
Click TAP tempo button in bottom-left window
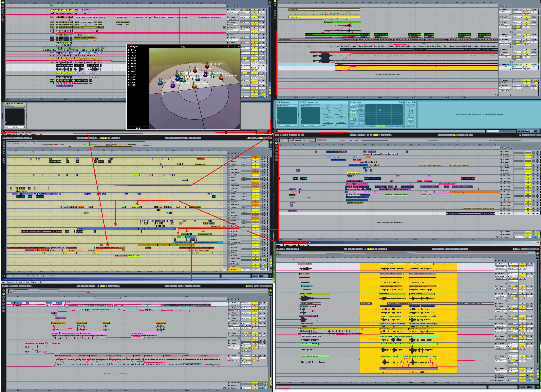4,286
